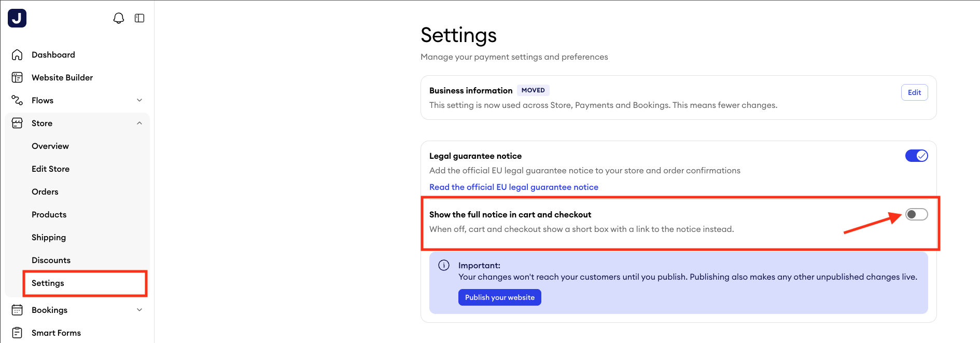Image resolution: width=980 pixels, height=343 pixels.
Task: Click the Bookings menu label
Action: 49,310
